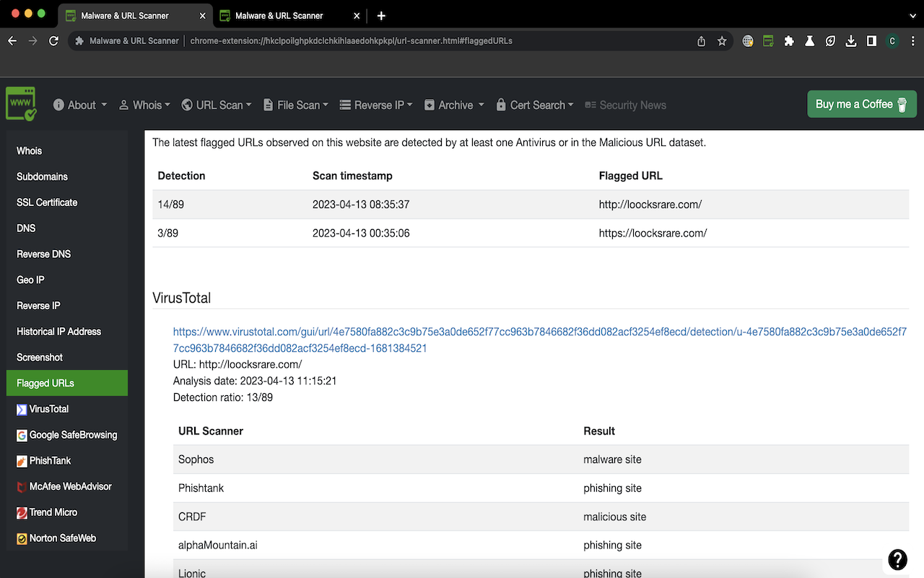Open the help question mark icon
The height and width of the screenshot is (578, 924).
pyautogui.click(x=897, y=559)
